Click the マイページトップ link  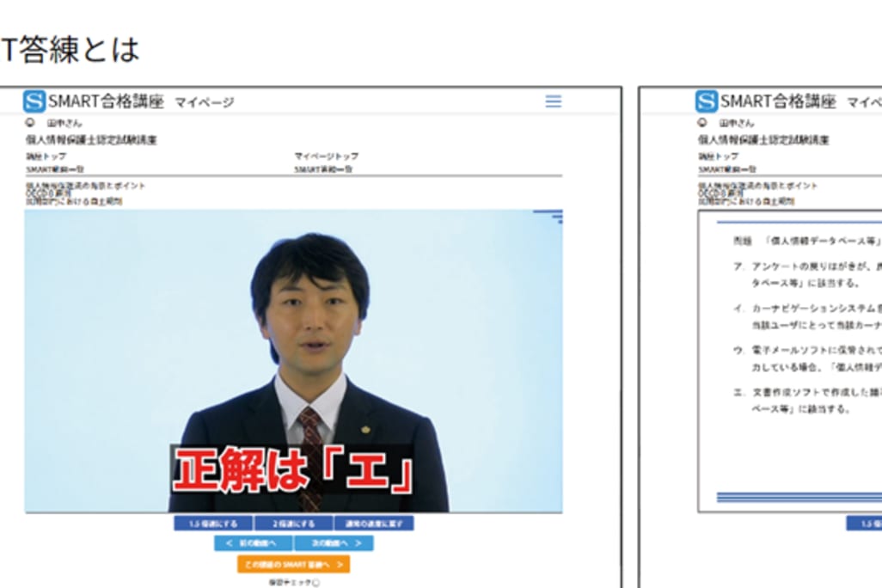click(x=326, y=156)
